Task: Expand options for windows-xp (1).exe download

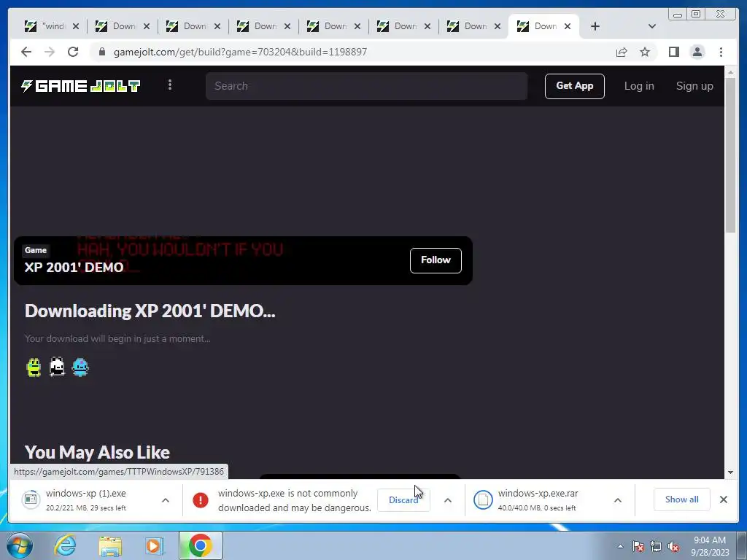Action: pyautogui.click(x=166, y=500)
